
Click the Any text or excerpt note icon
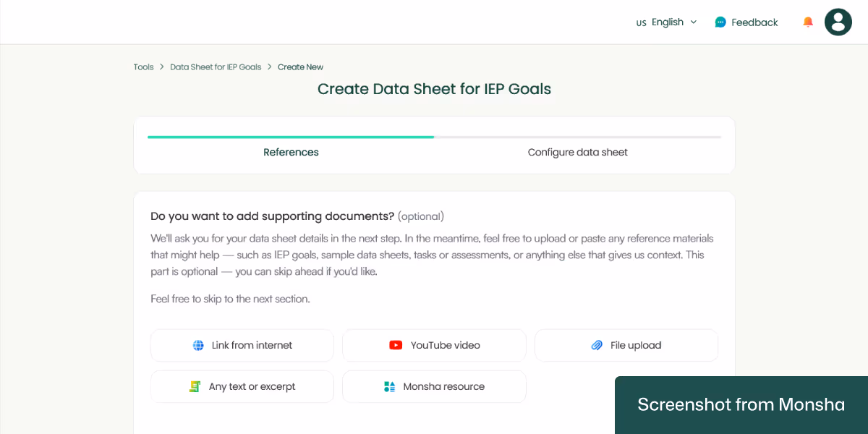coord(195,386)
